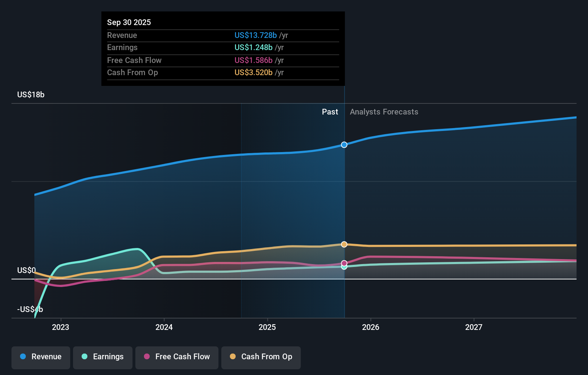
Task: Expand the Sep 30 2025 tooltip panel
Action: coord(223,49)
